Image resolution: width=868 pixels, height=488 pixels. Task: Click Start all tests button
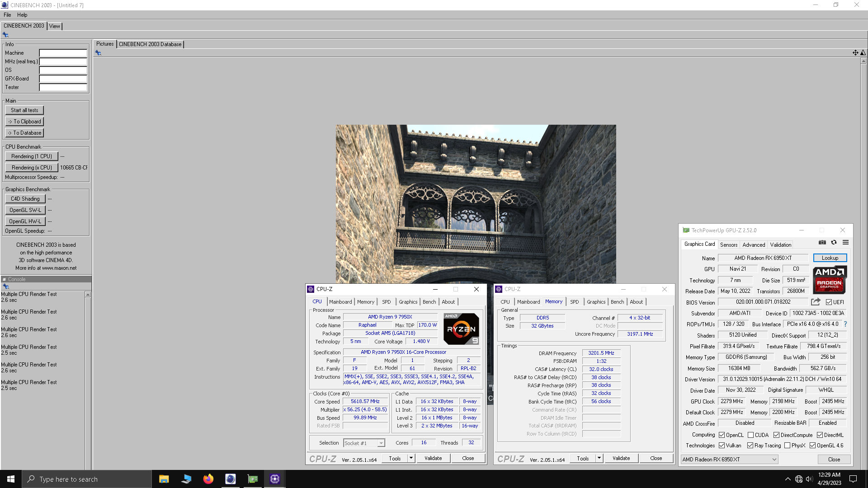(24, 110)
